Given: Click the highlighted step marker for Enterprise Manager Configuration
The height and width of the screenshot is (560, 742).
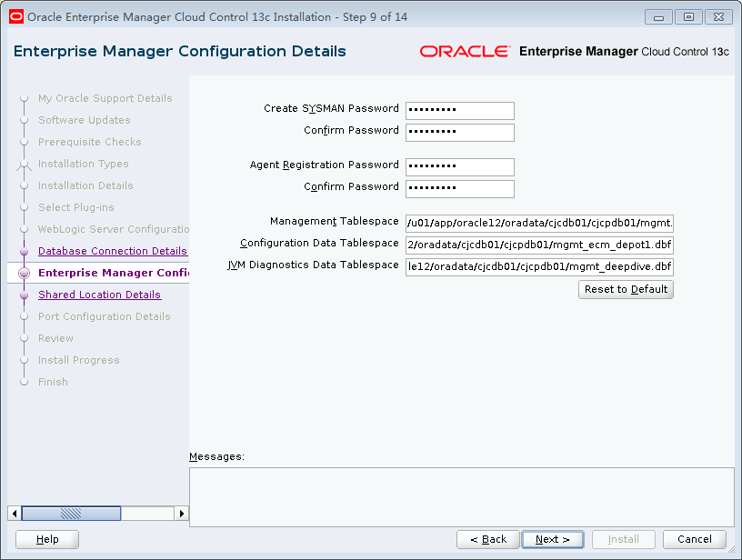Looking at the screenshot, I should pos(25,273).
